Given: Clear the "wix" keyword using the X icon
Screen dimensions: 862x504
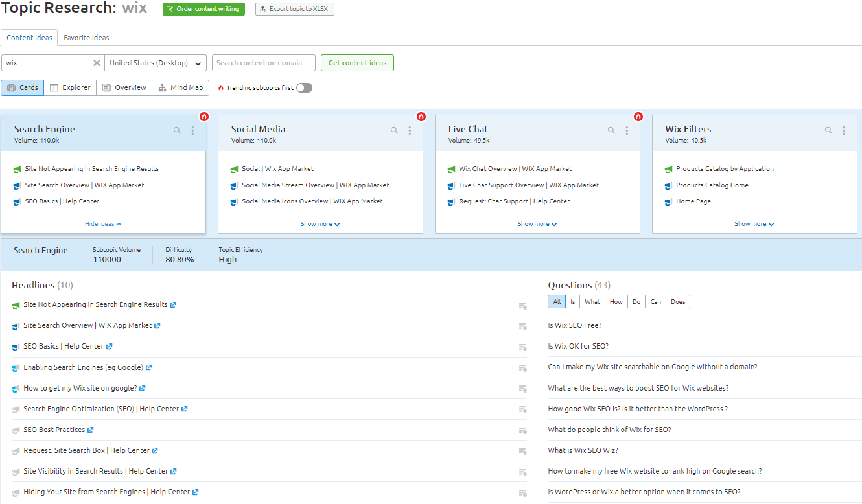Looking at the screenshot, I should (x=97, y=62).
